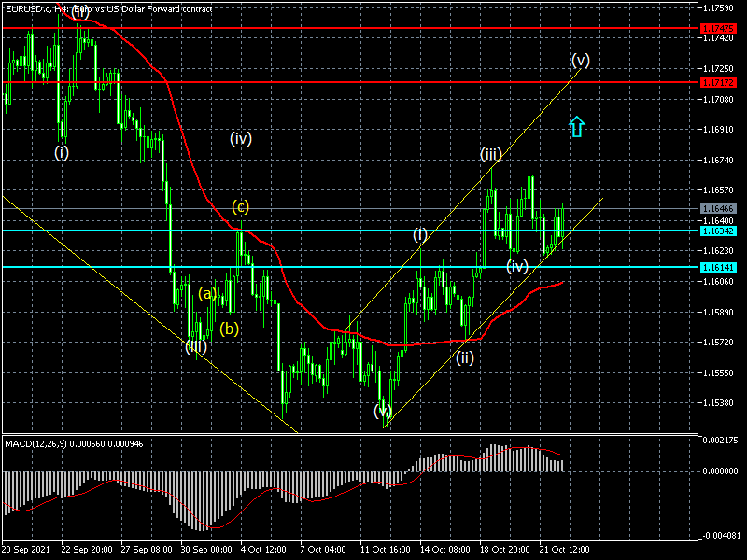Select the (iii) label at the 18 Oct peak
The width and height of the screenshot is (747, 560).
point(492,154)
